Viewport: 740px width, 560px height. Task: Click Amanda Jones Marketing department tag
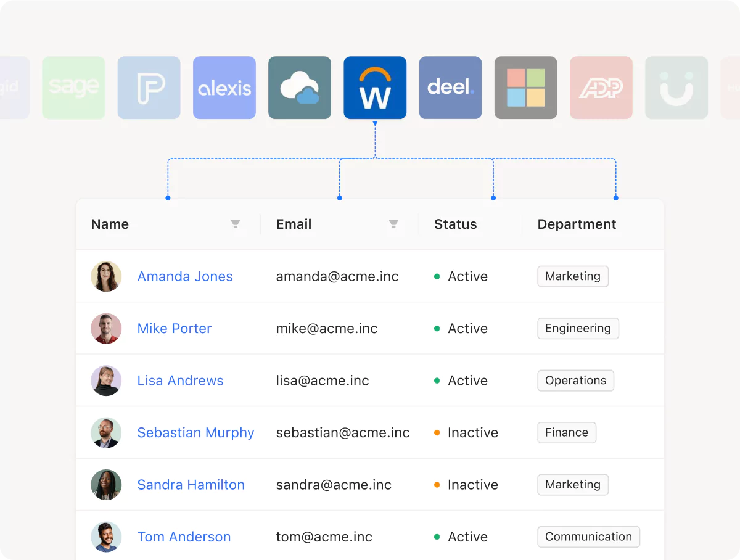[x=573, y=276]
